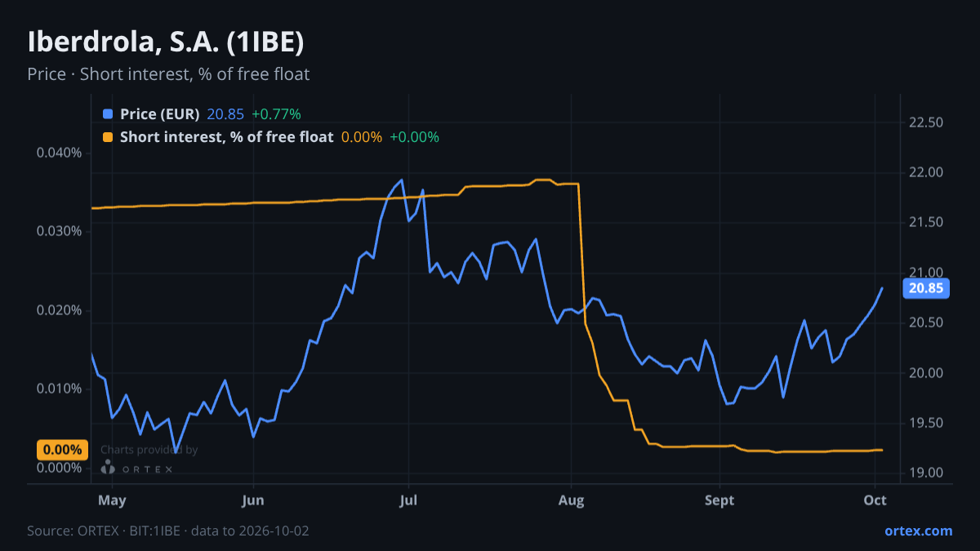Click the orange 0.00% legend value
Image resolution: width=980 pixels, height=551 pixels.
tap(361, 137)
